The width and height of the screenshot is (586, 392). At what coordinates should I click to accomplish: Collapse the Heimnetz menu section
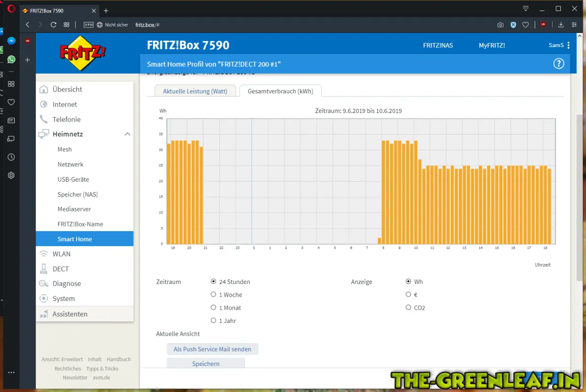point(127,134)
